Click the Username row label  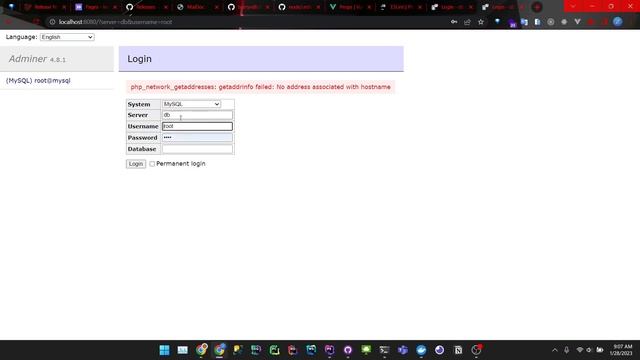click(143, 127)
